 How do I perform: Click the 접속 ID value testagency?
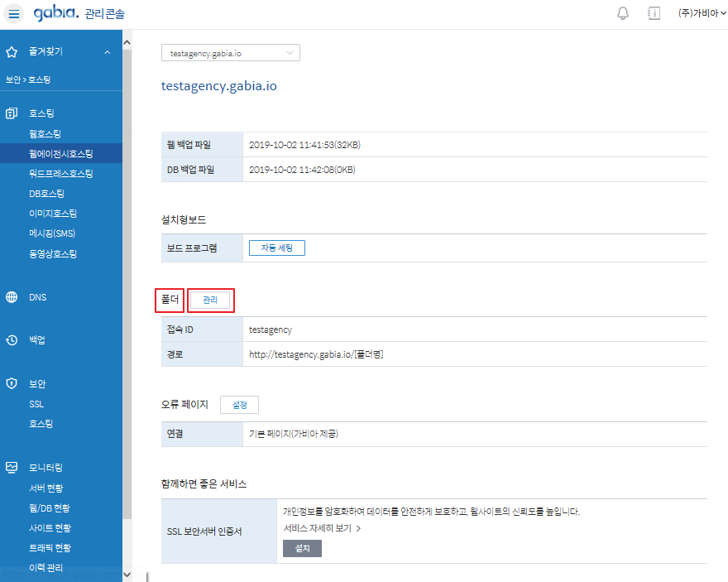[271, 329]
